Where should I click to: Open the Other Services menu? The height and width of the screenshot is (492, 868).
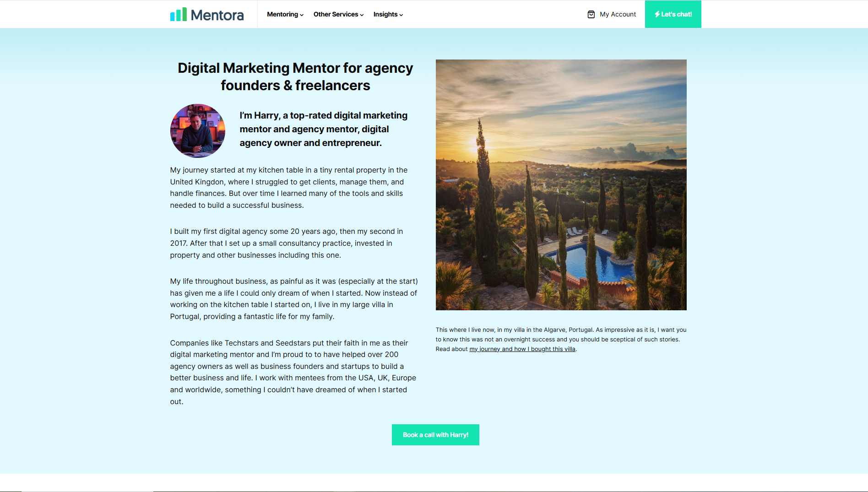pyautogui.click(x=338, y=14)
